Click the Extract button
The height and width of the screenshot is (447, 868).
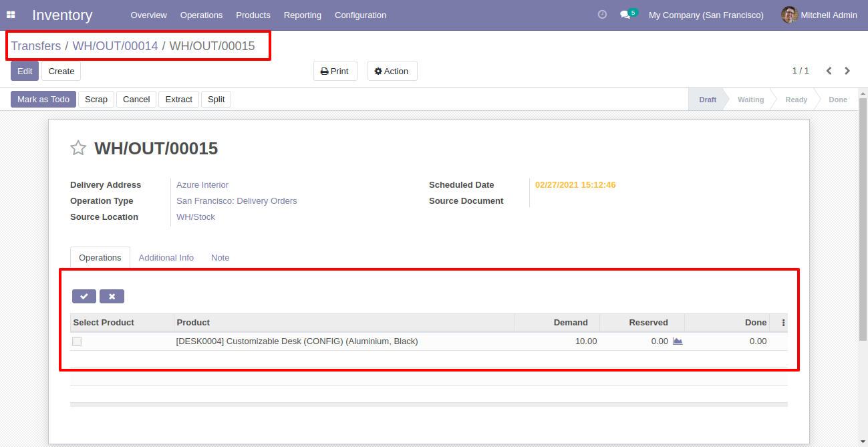pyautogui.click(x=179, y=99)
